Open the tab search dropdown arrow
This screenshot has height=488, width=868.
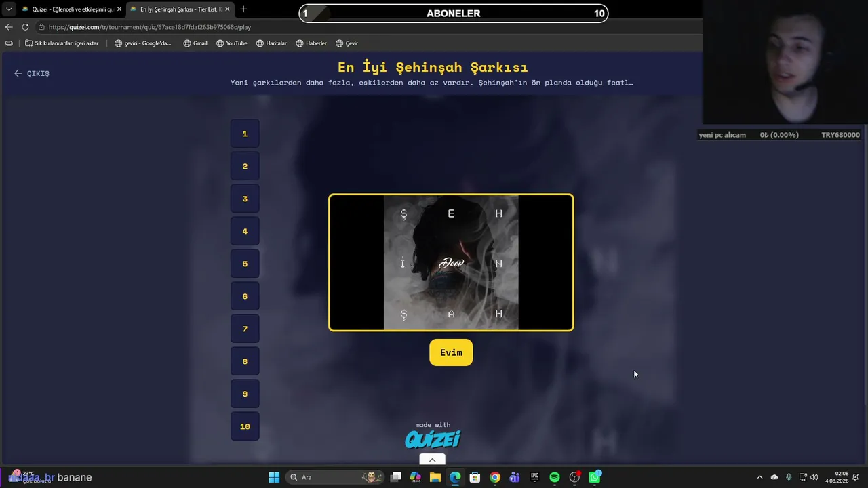[x=9, y=9]
